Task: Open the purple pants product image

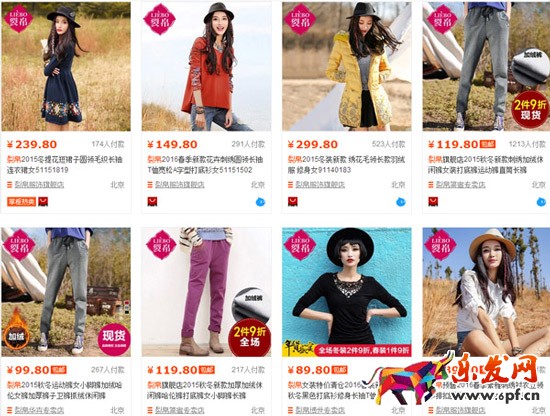Action: click(206, 292)
